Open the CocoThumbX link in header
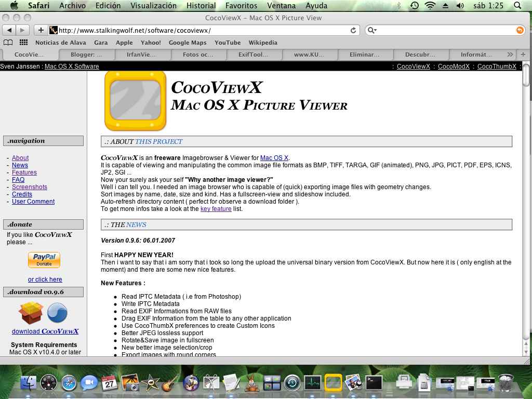 tap(497, 66)
